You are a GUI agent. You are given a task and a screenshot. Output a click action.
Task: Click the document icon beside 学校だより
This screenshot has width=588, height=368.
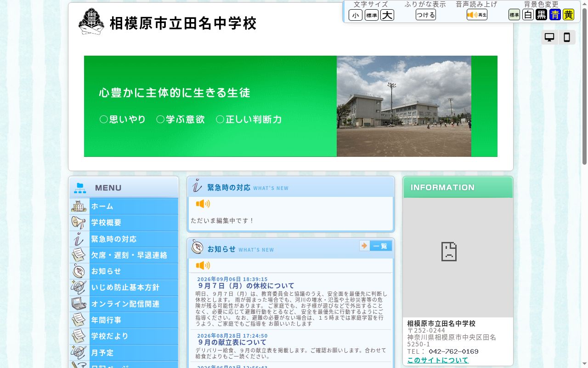pos(79,336)
